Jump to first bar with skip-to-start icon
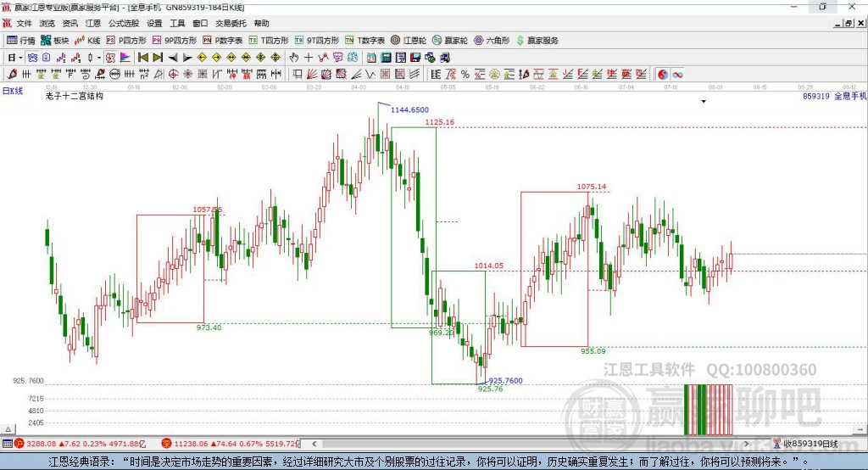 coord(142,58)
